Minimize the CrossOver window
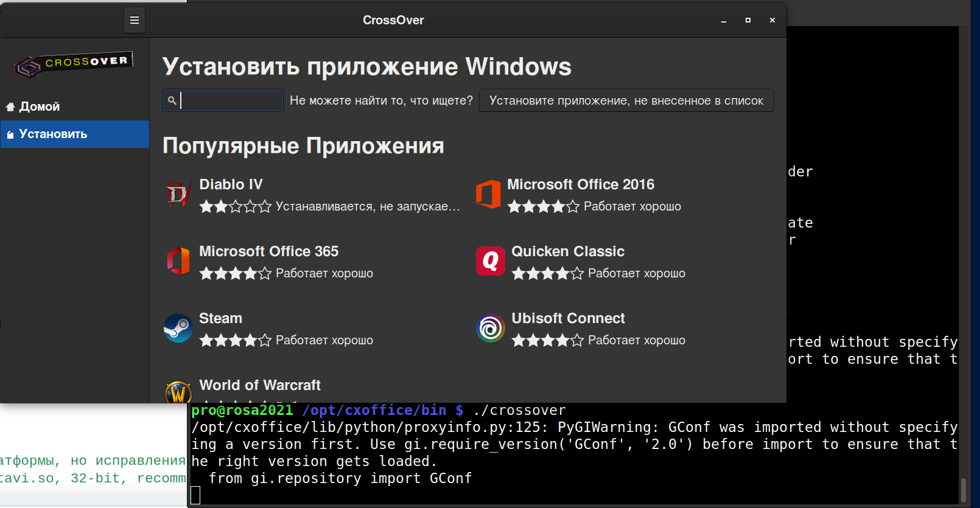Screen dimensions: 980x508 724,20
